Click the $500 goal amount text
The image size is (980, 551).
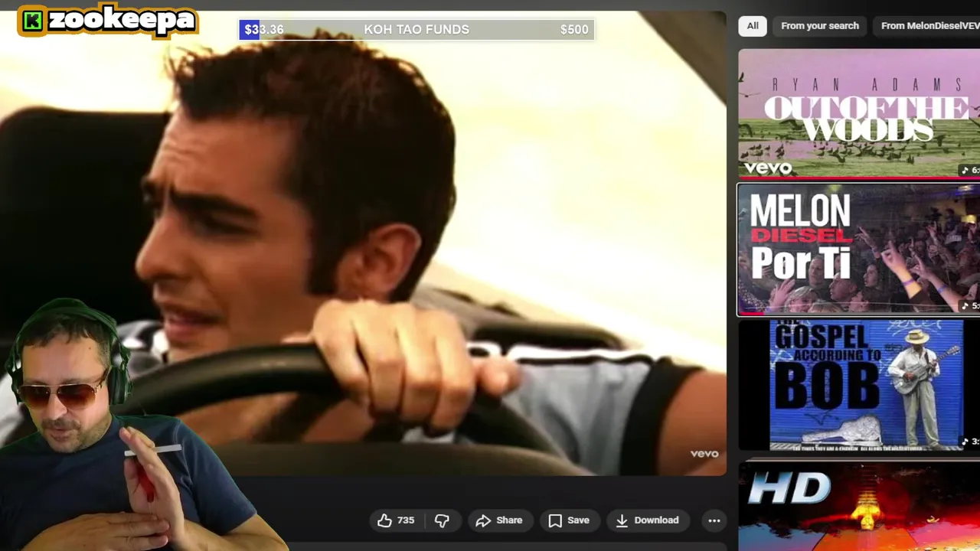(x=574, y=30)
